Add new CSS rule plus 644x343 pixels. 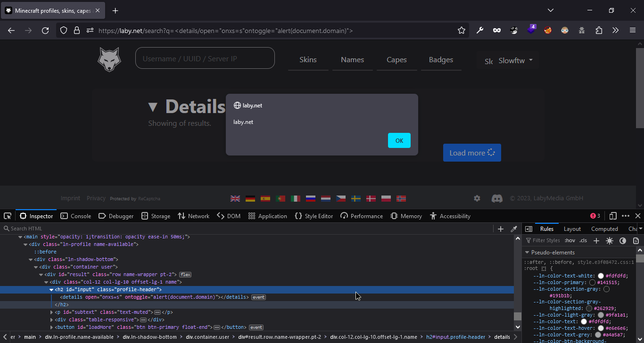596,240
